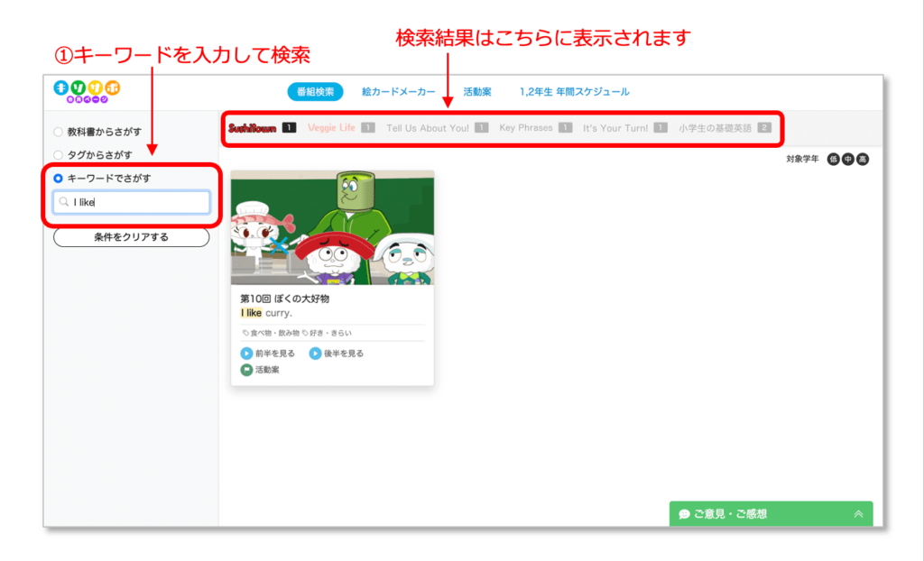Click the 後半を見る play icon
Viewport: 924px width, 561px height.
coord(314,353)
